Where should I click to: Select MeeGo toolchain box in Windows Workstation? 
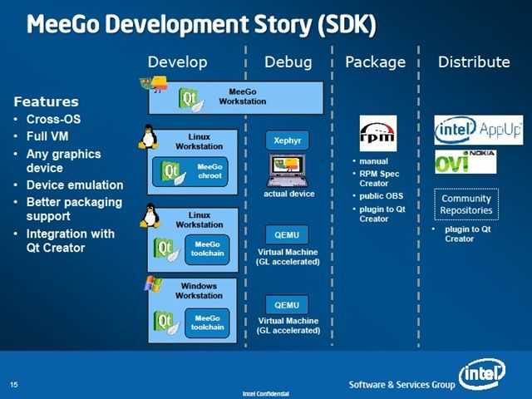207,323
